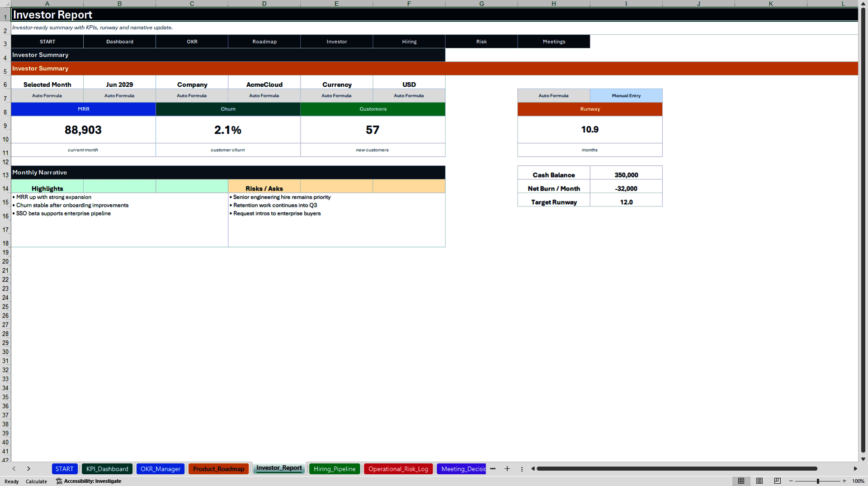Open the Product_Roadmap sheet tab
This screenshot has height=486, width=868.
pos(218,469)
